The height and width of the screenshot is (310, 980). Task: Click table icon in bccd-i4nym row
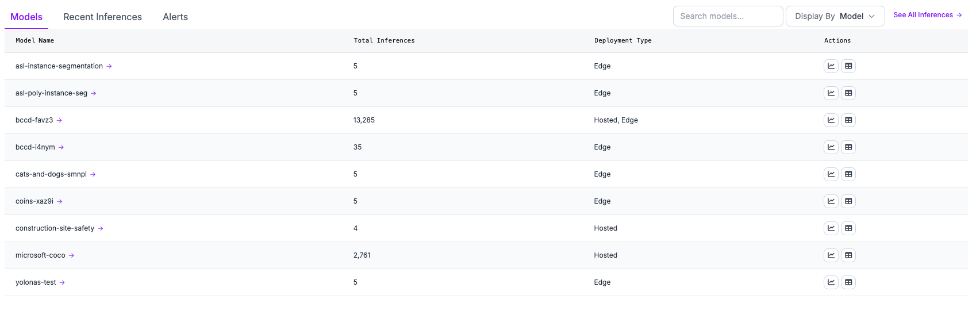click(848, 147)
